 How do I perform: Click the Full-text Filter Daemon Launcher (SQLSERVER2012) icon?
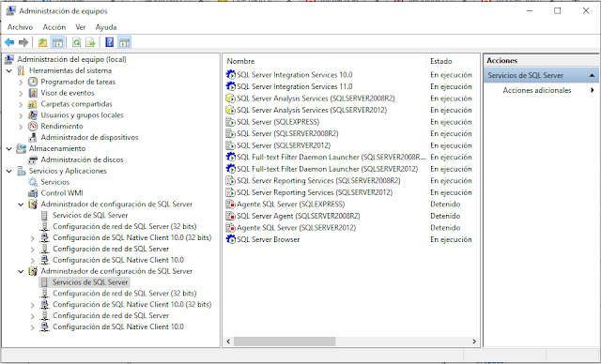(231, 169)
